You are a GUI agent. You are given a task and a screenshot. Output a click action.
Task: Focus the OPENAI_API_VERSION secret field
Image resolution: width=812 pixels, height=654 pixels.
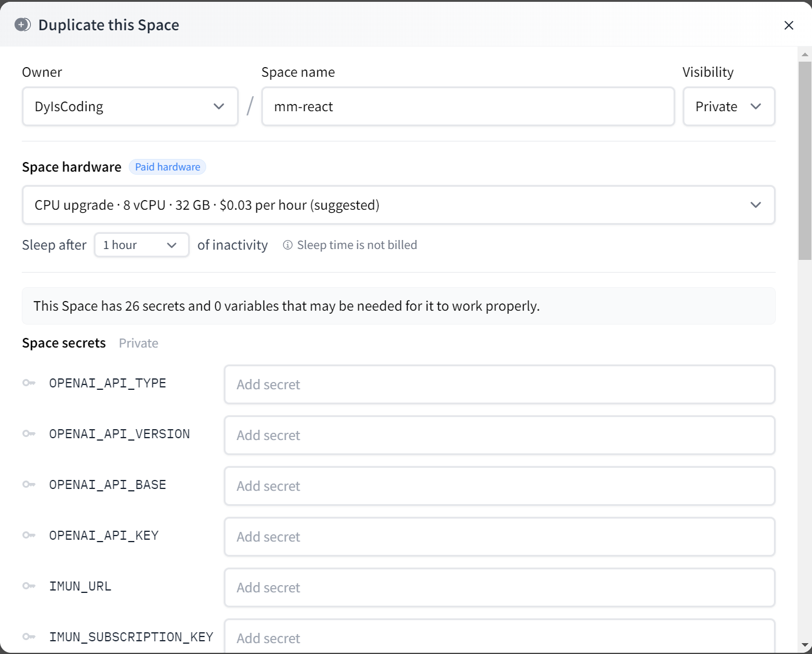(x=499, y=435)
